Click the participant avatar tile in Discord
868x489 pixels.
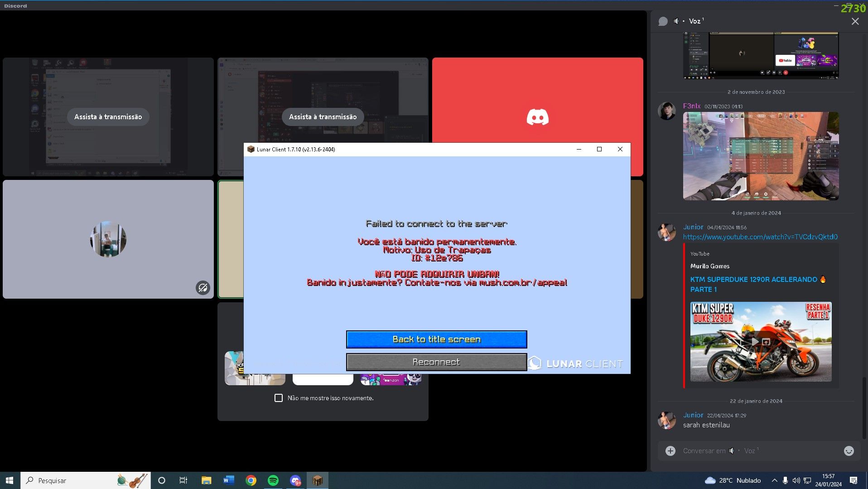coord(108,239)
